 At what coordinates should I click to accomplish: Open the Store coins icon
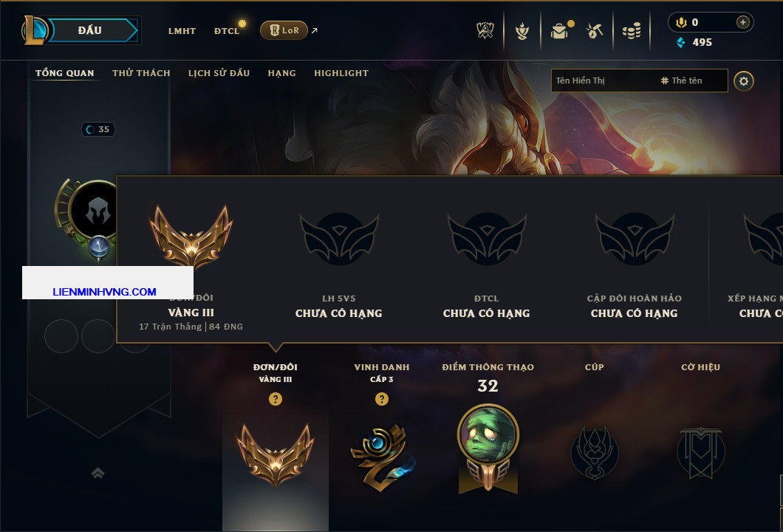(x=632, y=31)
